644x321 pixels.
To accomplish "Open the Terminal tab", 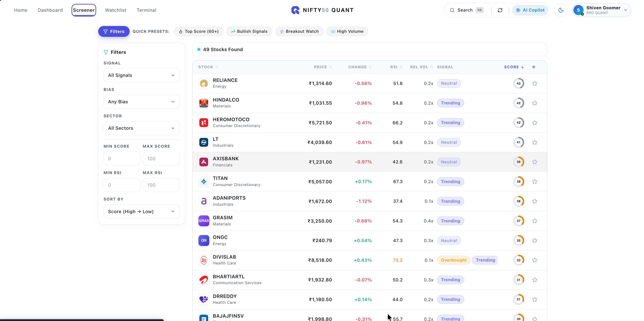I will click(x=146, y=10).
